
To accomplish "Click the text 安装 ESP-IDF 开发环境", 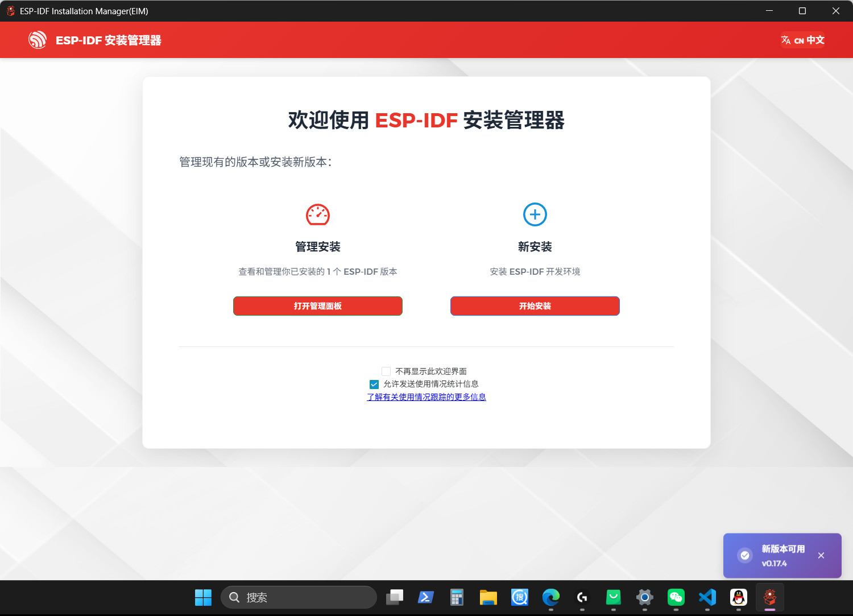I will [x=535, y=272].
